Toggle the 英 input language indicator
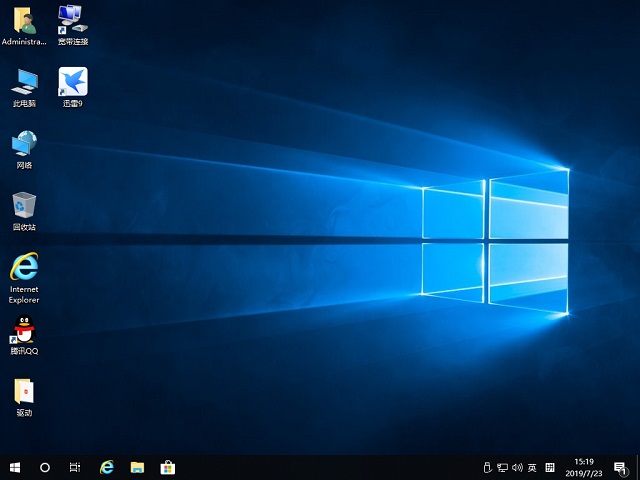Image resolution: width=640 pixels, height=480 pixels. 532,467
